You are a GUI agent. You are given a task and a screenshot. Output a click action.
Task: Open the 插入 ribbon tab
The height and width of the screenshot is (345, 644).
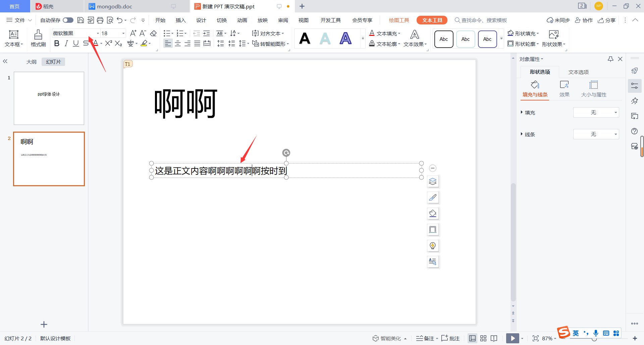(181, 20)
